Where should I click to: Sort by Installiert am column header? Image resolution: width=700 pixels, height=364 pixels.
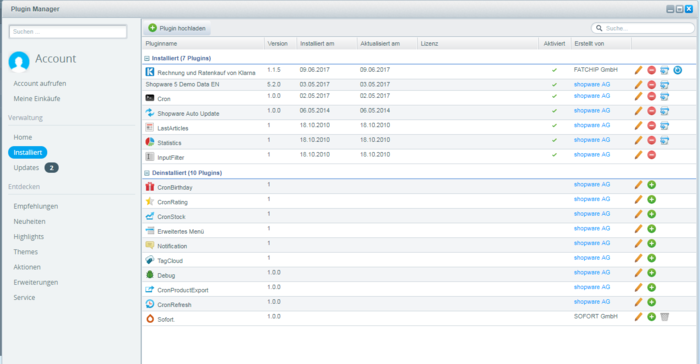(327, 44)
